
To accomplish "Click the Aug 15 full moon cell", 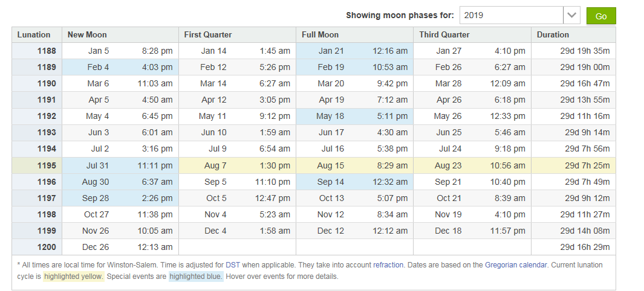I will [x=354, y=165].
